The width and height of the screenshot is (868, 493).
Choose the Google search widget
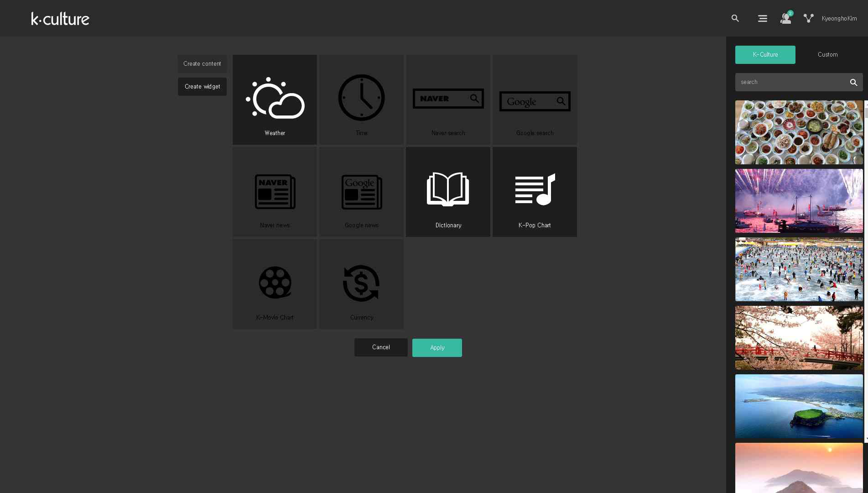[x=535, y=100]
